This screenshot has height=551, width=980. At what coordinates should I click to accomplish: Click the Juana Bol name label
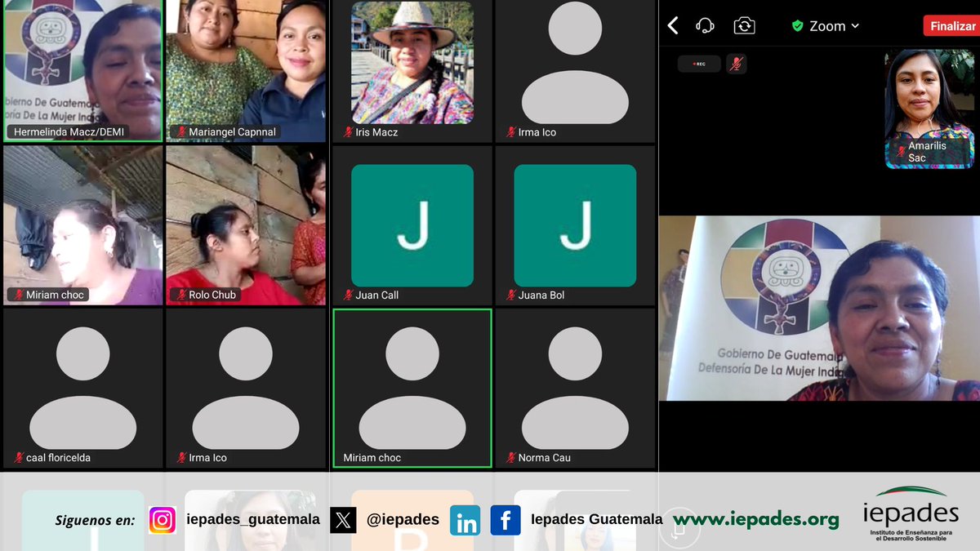[541, 295]
